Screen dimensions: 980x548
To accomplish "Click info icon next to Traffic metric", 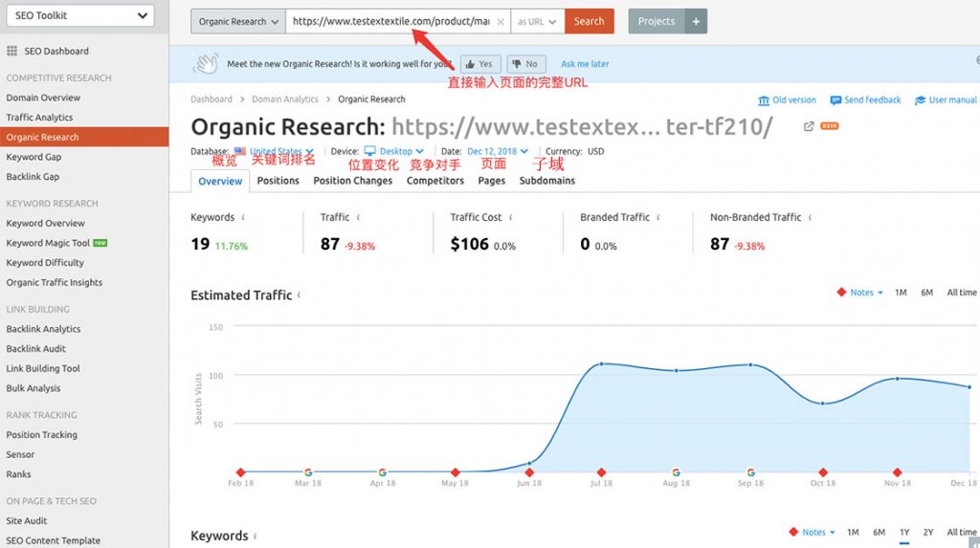I will [x=358, y=217].
